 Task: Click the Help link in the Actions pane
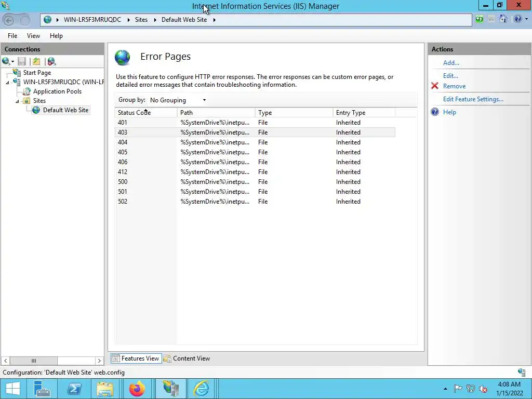click(x=449, y=112)
